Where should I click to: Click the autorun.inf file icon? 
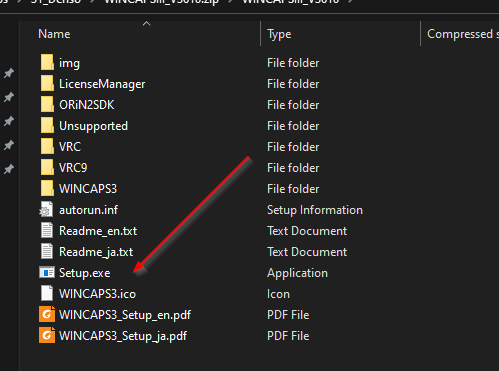(46, 210)
